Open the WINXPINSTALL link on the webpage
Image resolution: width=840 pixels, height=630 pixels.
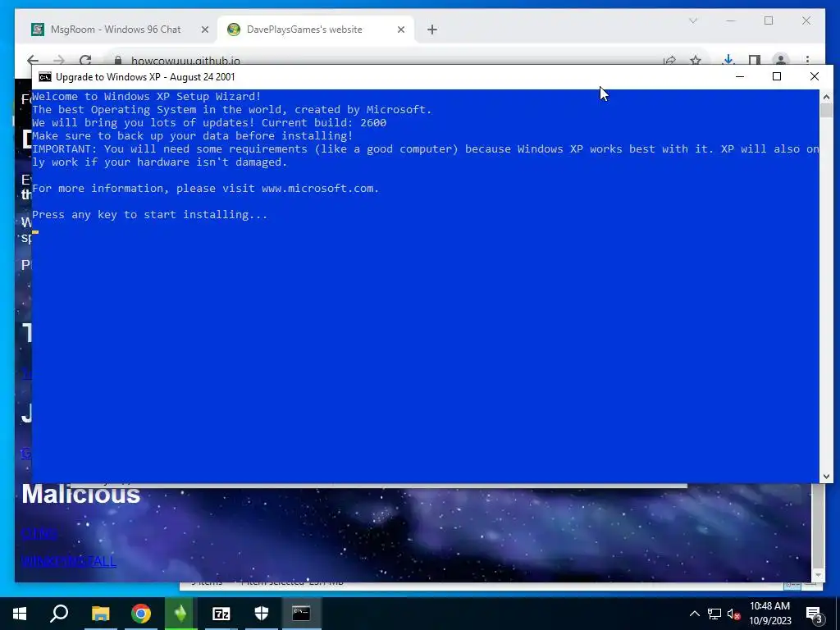tap(69, 561)
